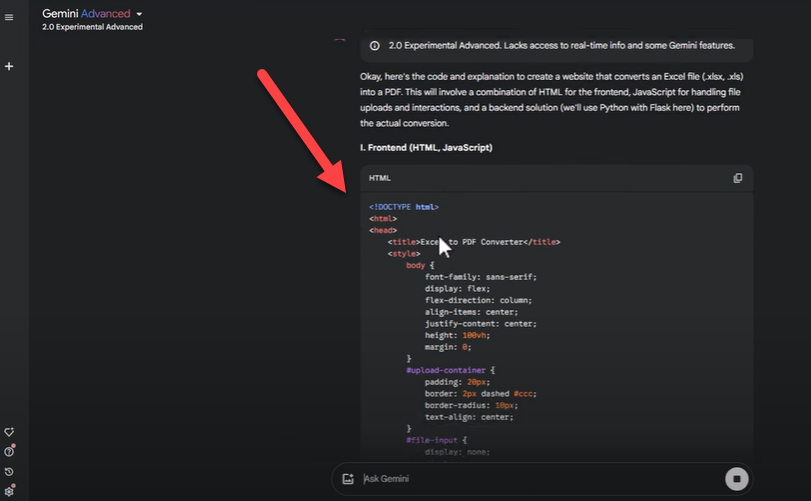Click the #upload-container selector in code

point(446,370)
